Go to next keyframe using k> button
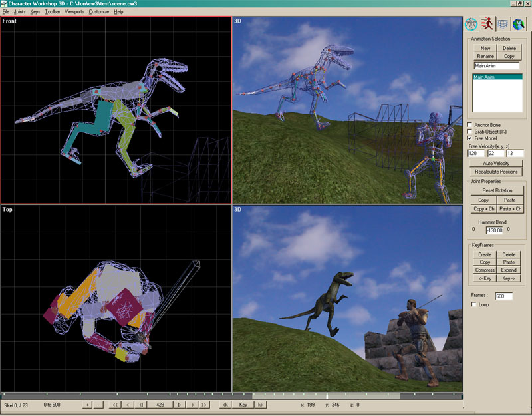532x416 pixels. point(261,405)
